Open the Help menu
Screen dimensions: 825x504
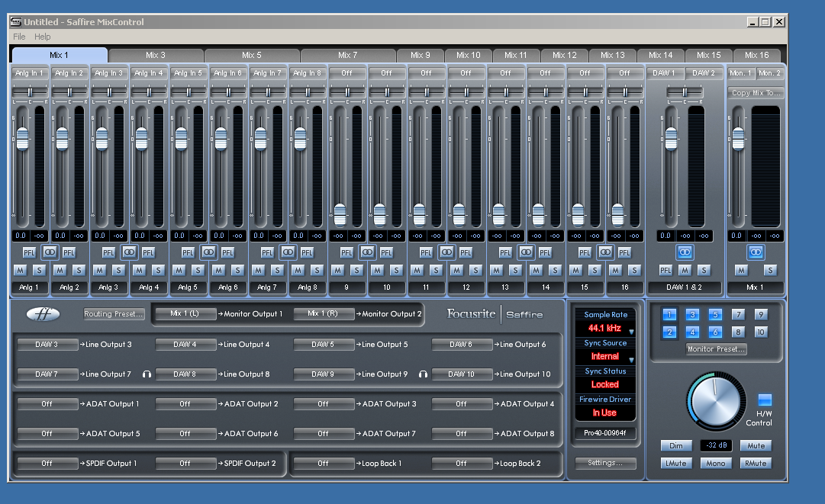pyautogui.click(x=43, y=37)
